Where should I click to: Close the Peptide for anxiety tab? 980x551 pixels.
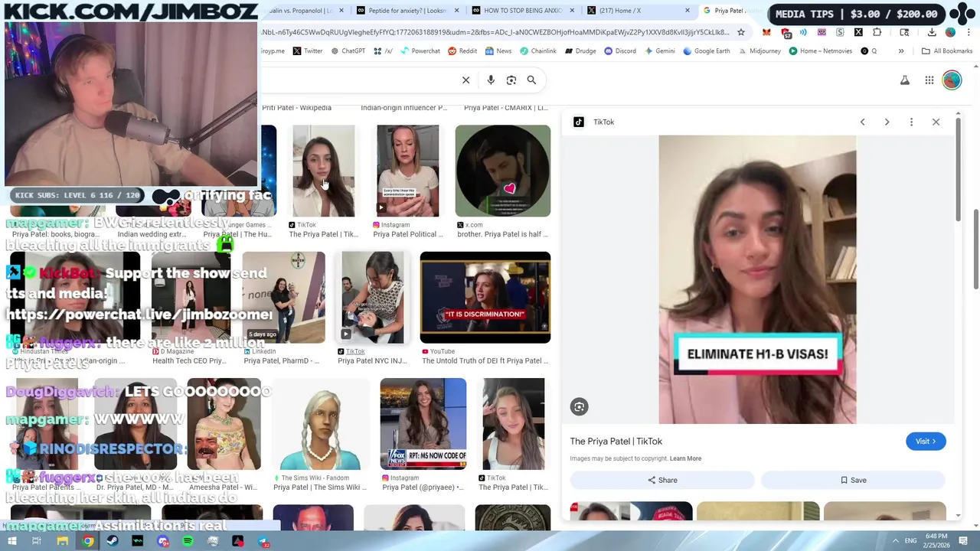click(456, 11)
